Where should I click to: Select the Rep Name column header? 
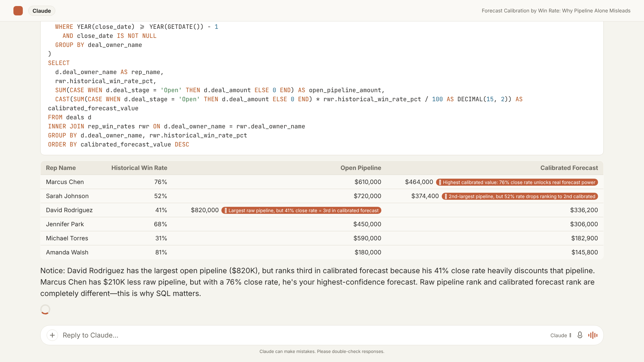click(x=61, y=168)
